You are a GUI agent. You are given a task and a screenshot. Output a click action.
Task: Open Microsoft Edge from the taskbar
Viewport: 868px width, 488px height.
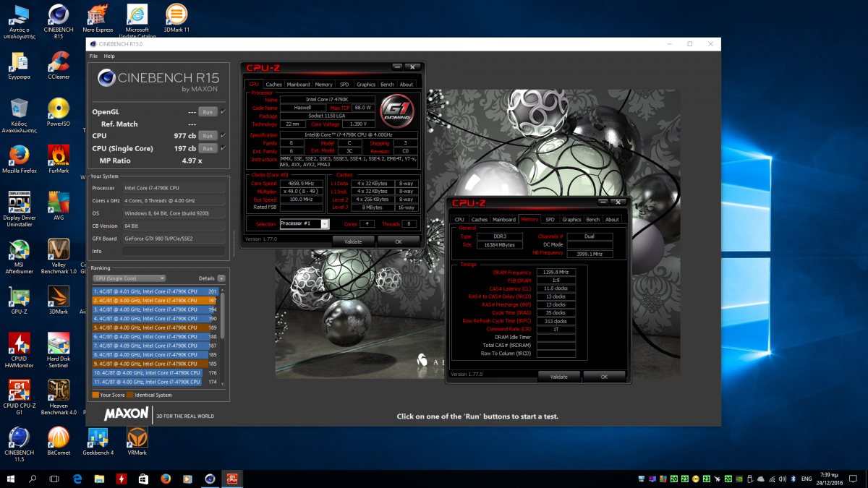(77, 479)
